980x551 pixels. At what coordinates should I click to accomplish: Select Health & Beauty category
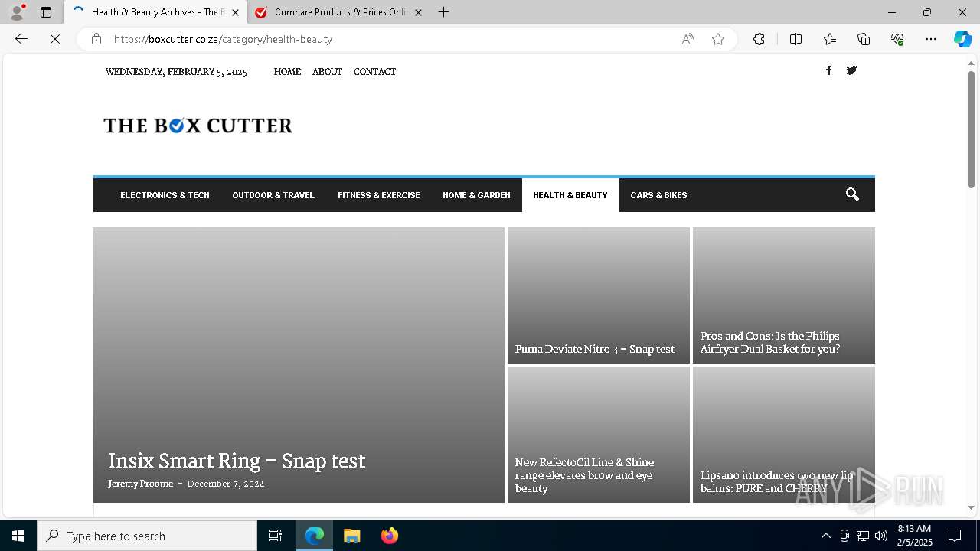click(x=570, y=195)
